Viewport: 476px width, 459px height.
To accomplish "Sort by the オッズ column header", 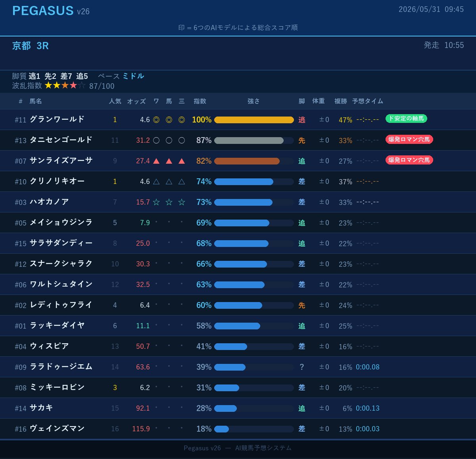I will pyautogui.click(x=136, y=101).
